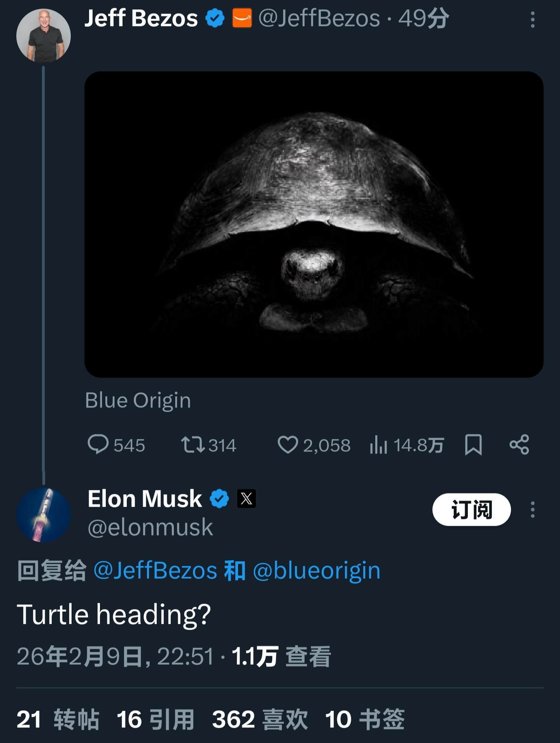The width and height of the screenshot is (560, 743).
Task: Click Elon Musk's blue verified checkmark
Action: [x=219, y=499]
